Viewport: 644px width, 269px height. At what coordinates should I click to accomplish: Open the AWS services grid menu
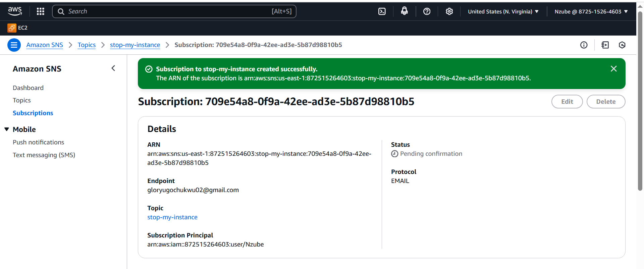[41, 11]
